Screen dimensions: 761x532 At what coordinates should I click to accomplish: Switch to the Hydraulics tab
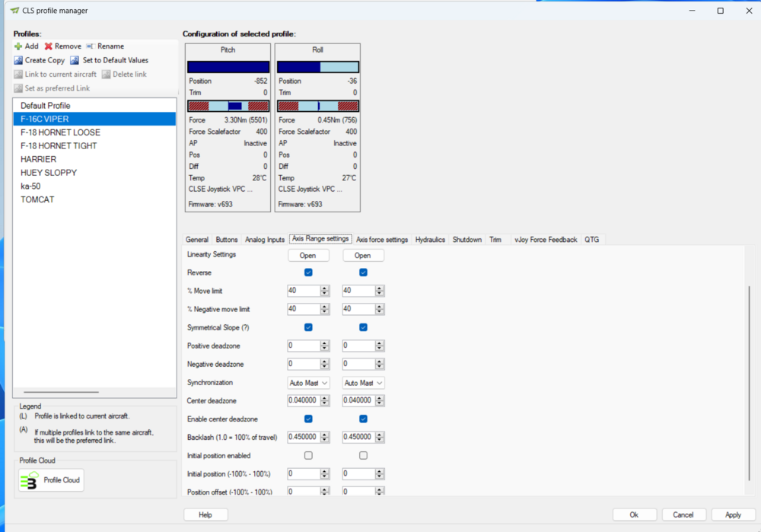430,239
